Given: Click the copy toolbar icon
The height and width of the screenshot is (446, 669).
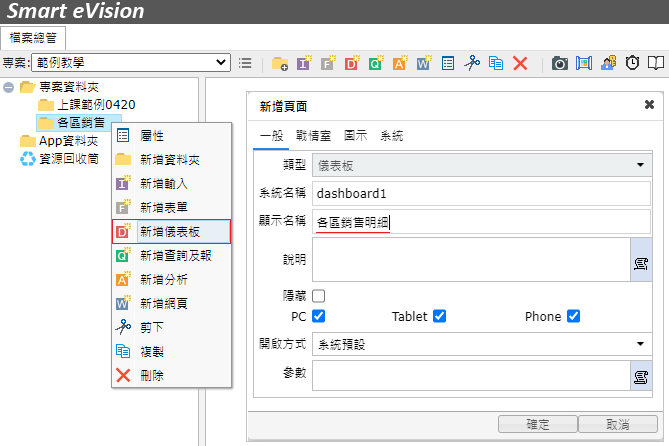Looking at the screenshot, I should (x=496, y=63).
